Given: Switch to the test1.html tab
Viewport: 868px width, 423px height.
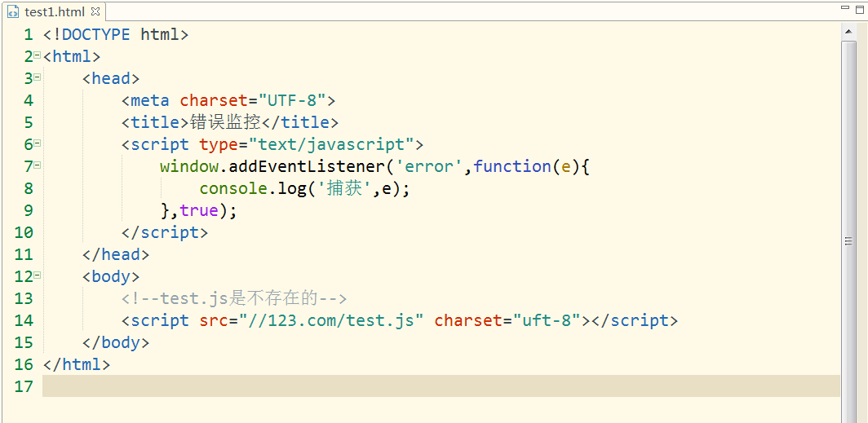Looking at the screenshot, I should tap(54, 12).
